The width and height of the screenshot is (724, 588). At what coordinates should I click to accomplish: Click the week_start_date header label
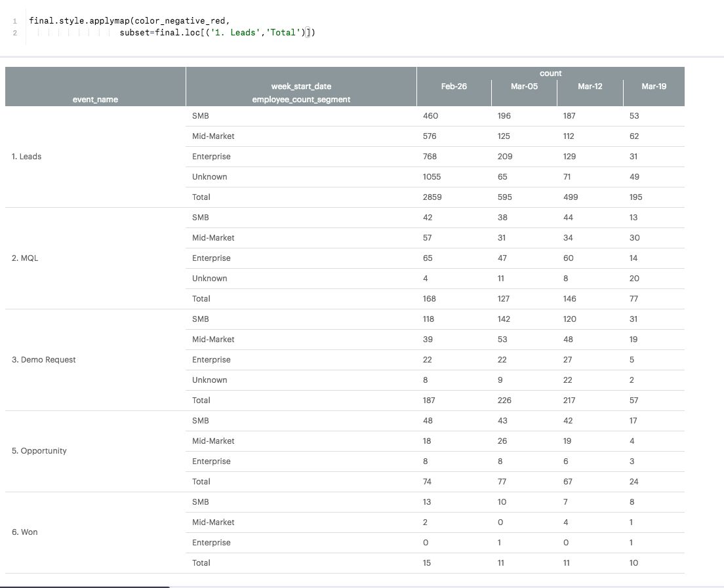coord(301,87)
